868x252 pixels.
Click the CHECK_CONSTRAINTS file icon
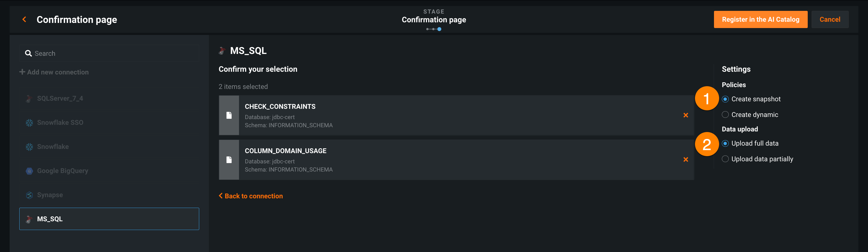[229, 115]
